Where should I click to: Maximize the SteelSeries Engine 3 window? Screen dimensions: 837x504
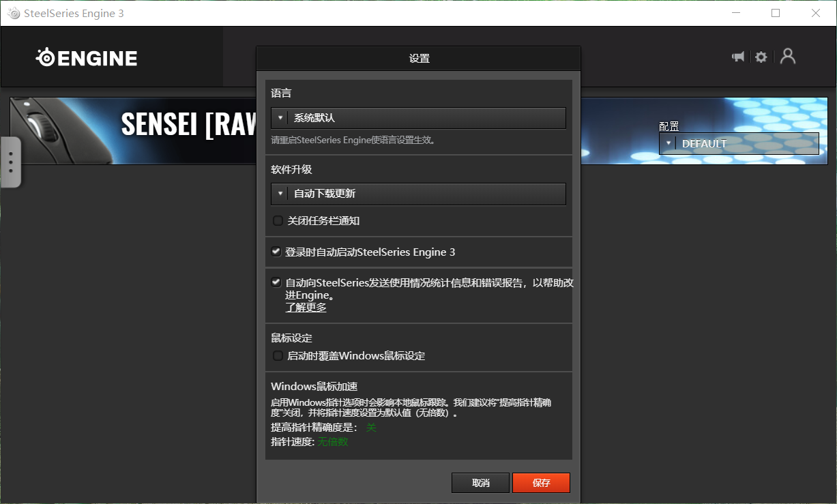pyautogui.click(x=776, y=13)
